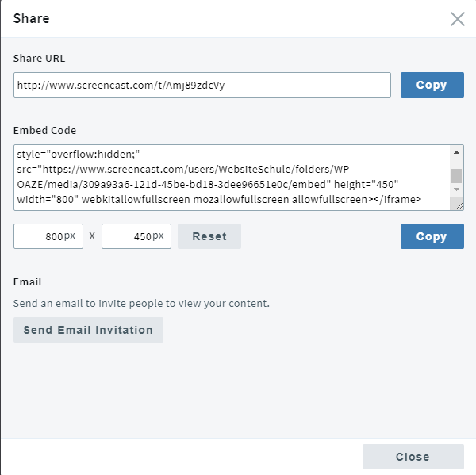Select the embed width field showing 800
This screenshot has height=475, width=476.
[x=48, y=236]
